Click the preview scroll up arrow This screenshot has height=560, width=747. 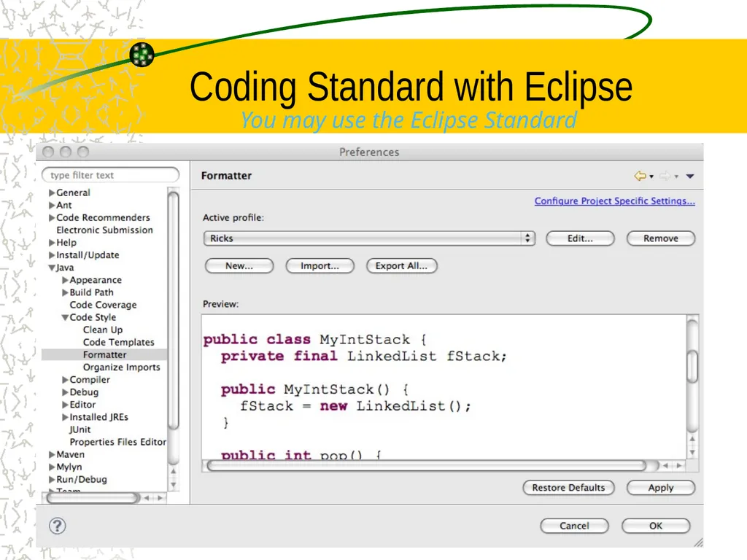tap(692, 438)
